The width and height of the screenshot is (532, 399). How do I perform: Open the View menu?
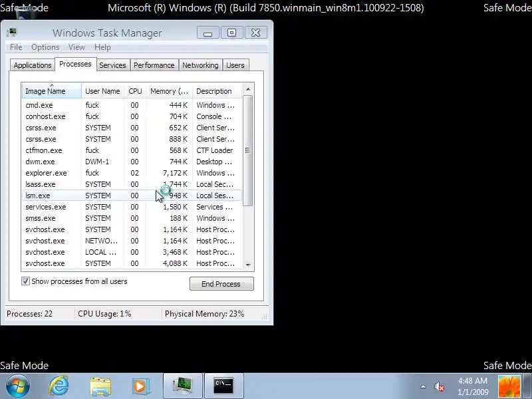coord(76,47)
